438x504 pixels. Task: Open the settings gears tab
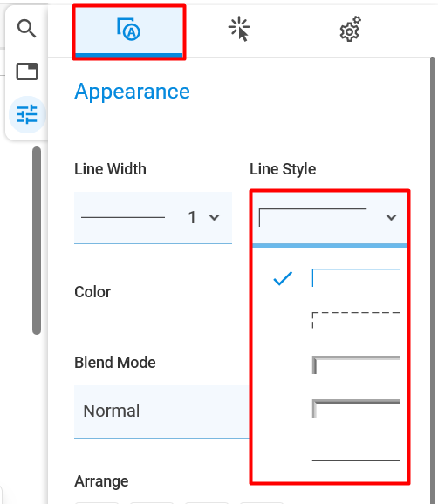350,29
